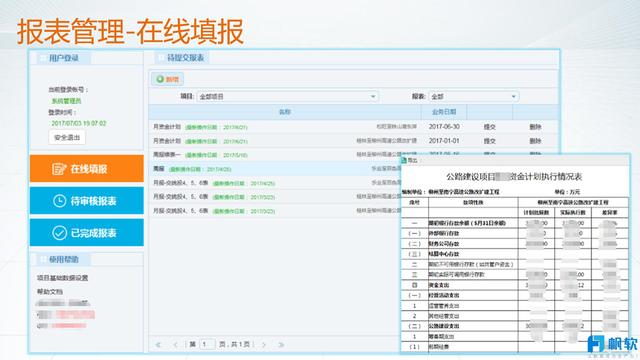Viewport: 640px width, 360px height.
Task: Click the 单位：万元 label in popup
Action: coord(567,192)
